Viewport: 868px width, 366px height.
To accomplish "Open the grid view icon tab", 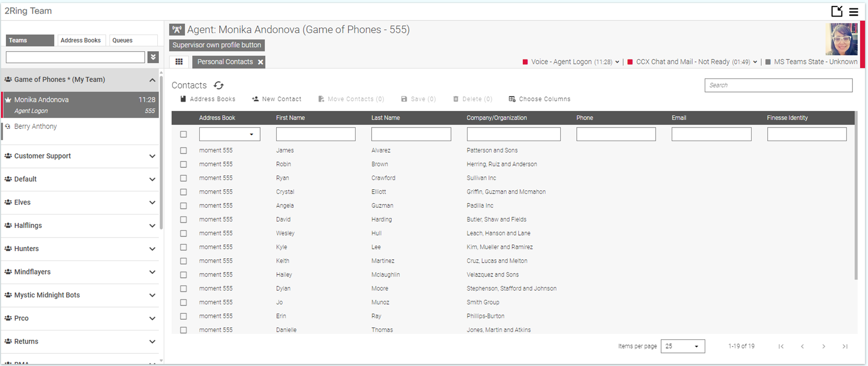I will click(x=179, y=62).
